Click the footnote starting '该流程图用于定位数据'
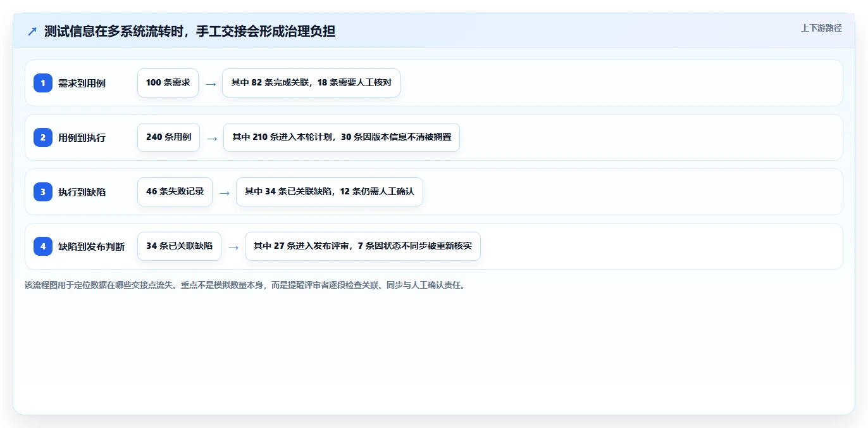 pos(245,285)
